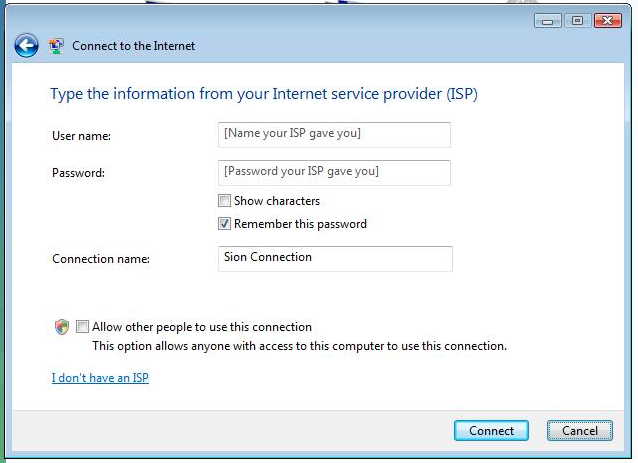Tick Allow other people to use this connection
The width and height of the screenshot is (638, 463).
82,326
